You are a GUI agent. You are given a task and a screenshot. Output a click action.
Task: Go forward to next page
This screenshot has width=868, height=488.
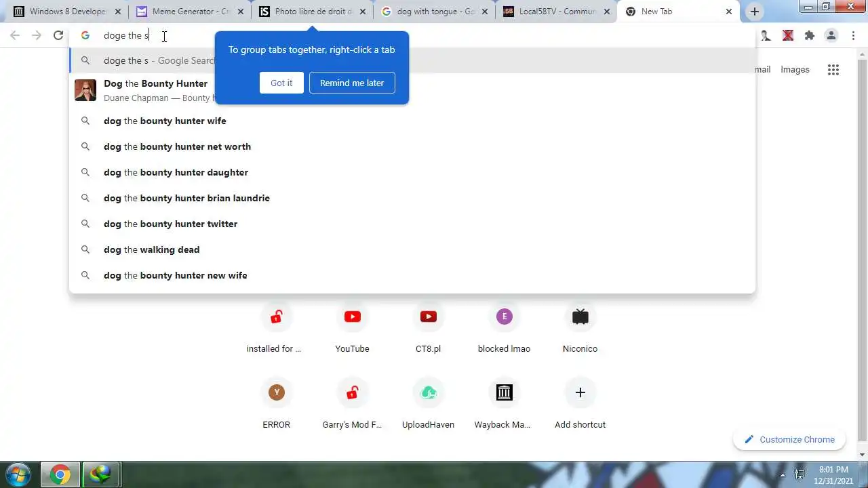[37, 36]
